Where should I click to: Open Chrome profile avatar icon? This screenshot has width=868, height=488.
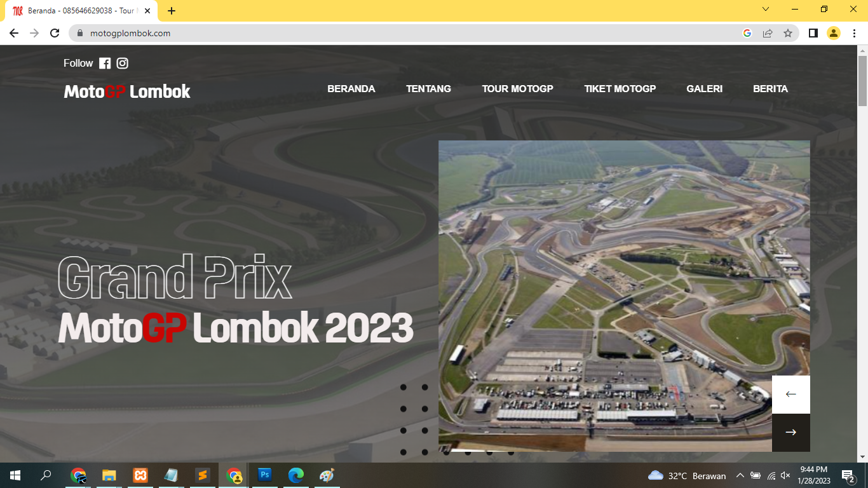tap(833, 33)
